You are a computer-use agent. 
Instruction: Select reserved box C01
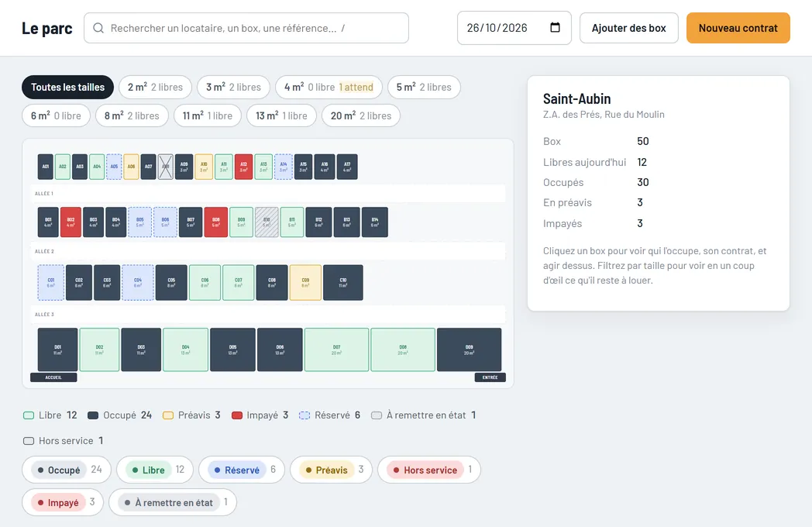click(x=51, y=282)
